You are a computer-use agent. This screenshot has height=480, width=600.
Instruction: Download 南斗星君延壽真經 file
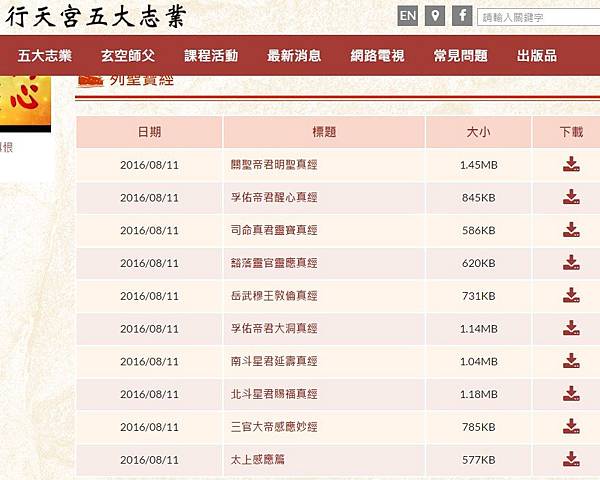pos(571,361)
